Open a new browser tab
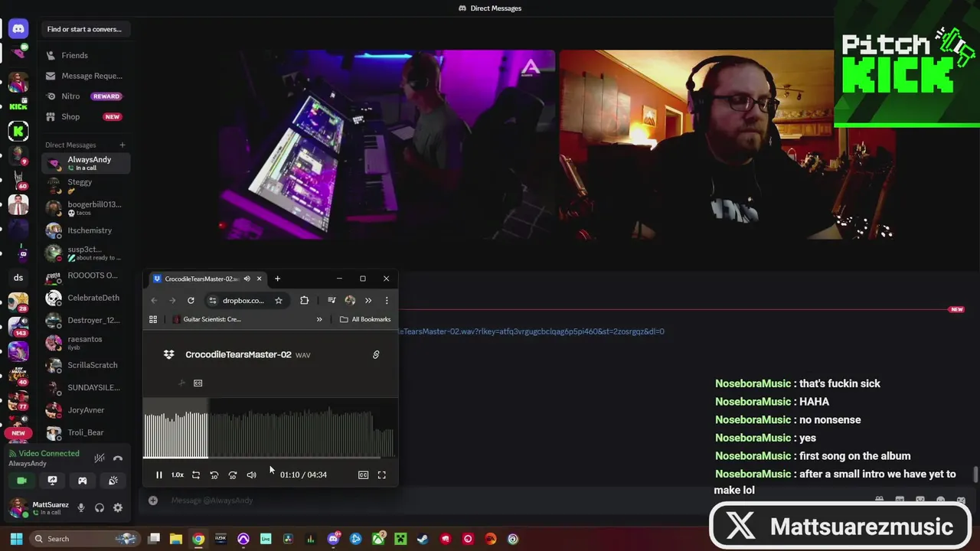 (x=278, y=279)
